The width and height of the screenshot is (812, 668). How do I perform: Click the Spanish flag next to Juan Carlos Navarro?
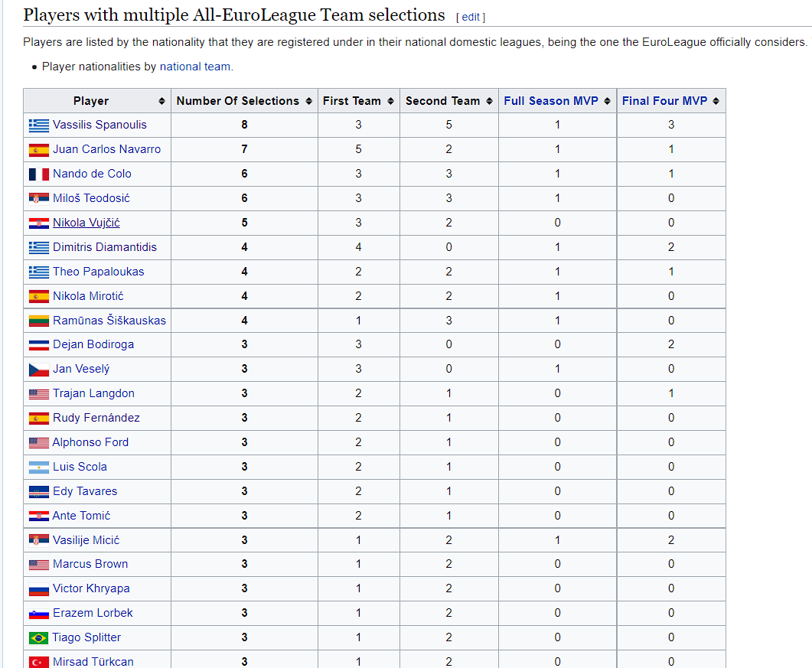coord(39,150)
